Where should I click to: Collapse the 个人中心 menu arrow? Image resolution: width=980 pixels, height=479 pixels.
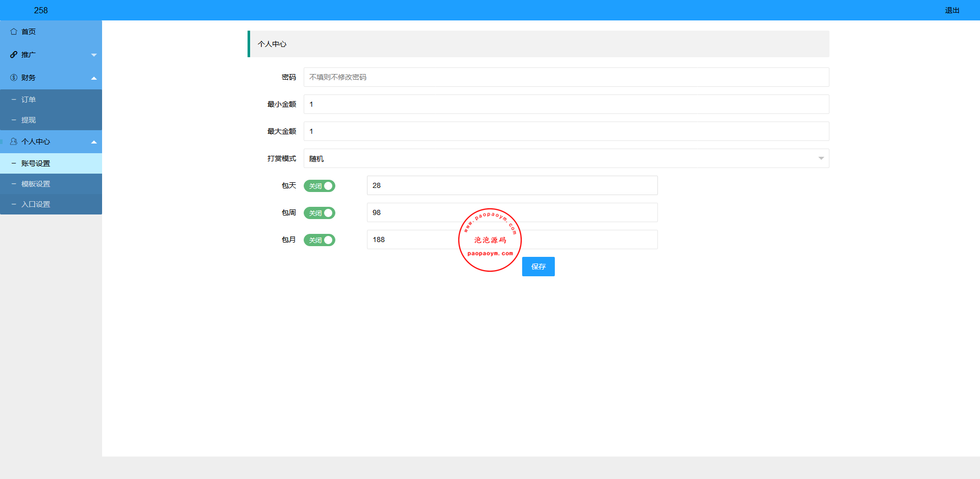pos(94,142)
